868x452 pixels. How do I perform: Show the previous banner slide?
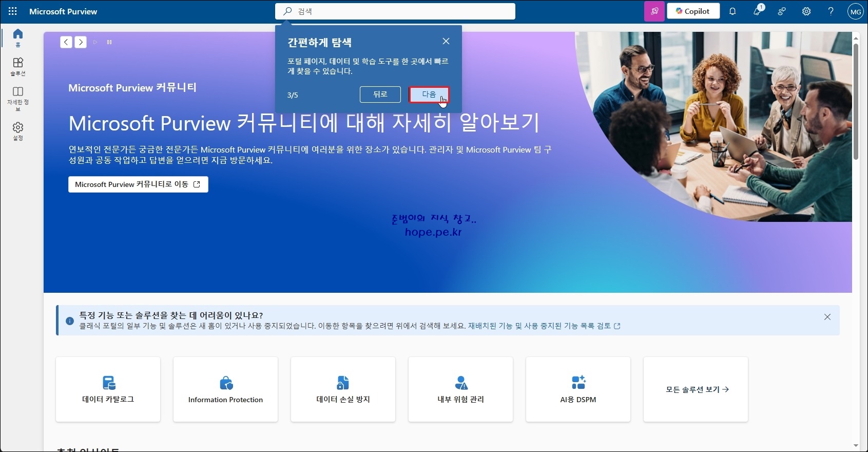pyautogui.click(x=66, y=42)
